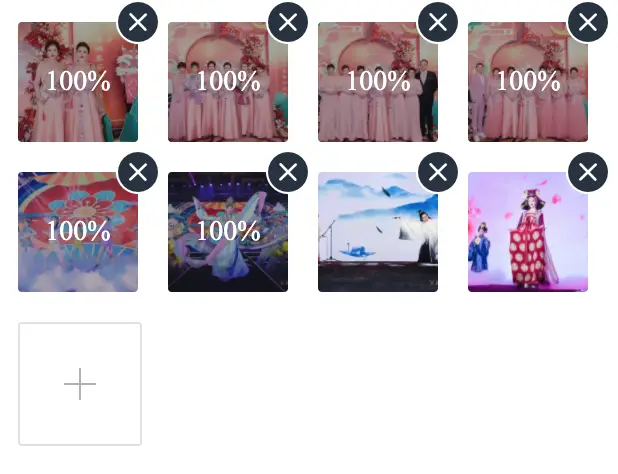This screenshot has width=618, height=474.
Task: Remove the red polka-dot costume photo
Action: [x=588, y=172]
